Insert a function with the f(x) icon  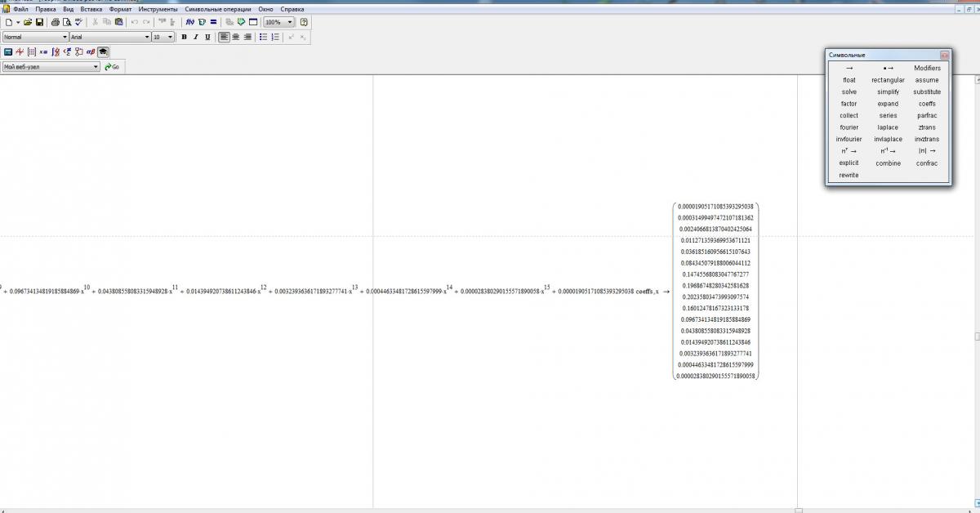point(189,22)
